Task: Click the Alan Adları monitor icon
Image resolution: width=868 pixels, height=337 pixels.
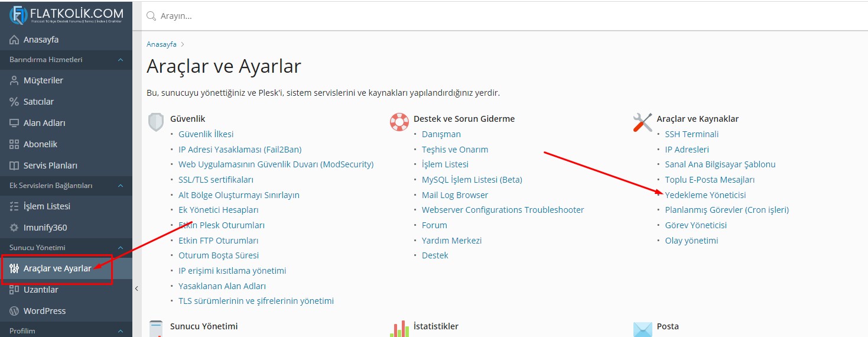Action: coord(14,123)
